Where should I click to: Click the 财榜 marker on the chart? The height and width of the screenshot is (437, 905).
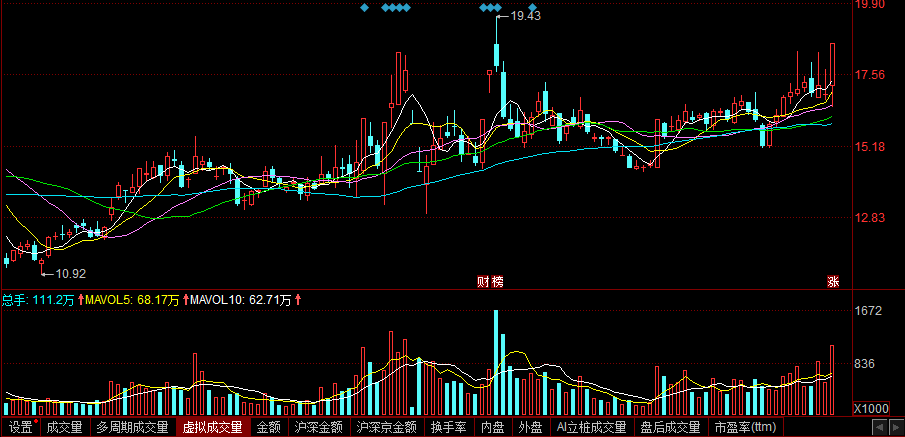tap(490, 282)
